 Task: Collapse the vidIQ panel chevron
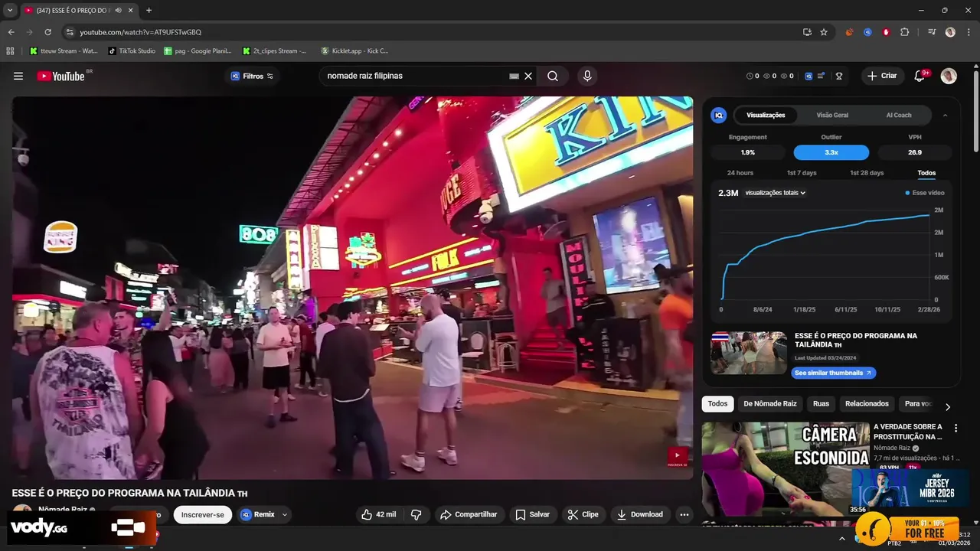[945, 115]
